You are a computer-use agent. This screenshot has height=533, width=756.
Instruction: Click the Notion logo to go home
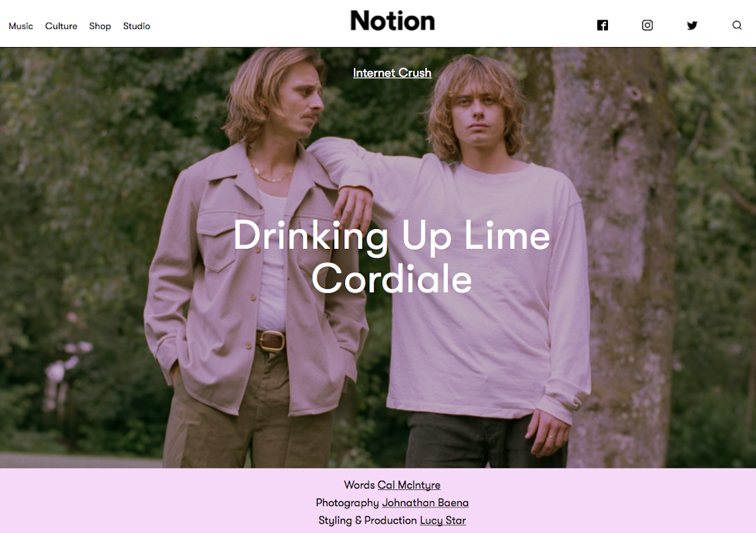(x=393, y=21)
